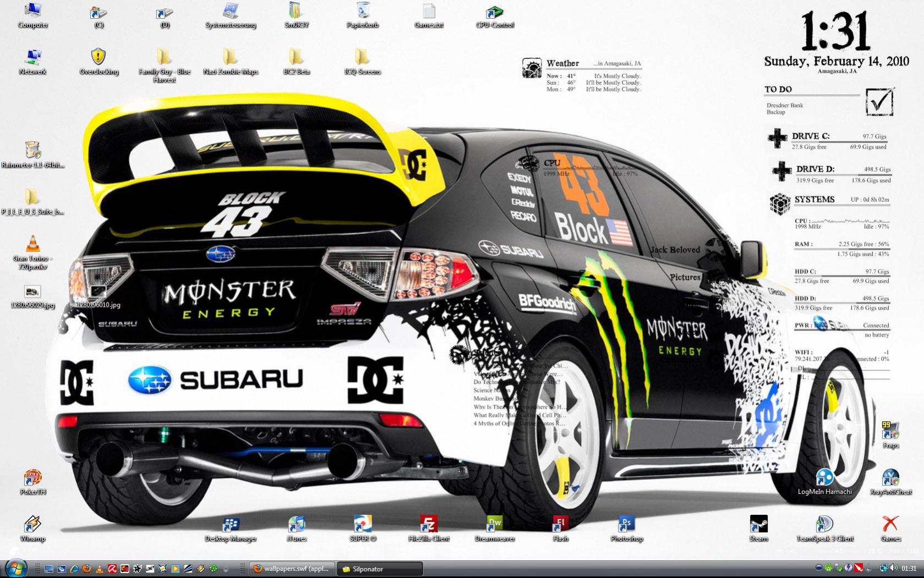Open the (D) drive shortcut
This screenshot has height=578, width=924.
(x=165, y=15)
